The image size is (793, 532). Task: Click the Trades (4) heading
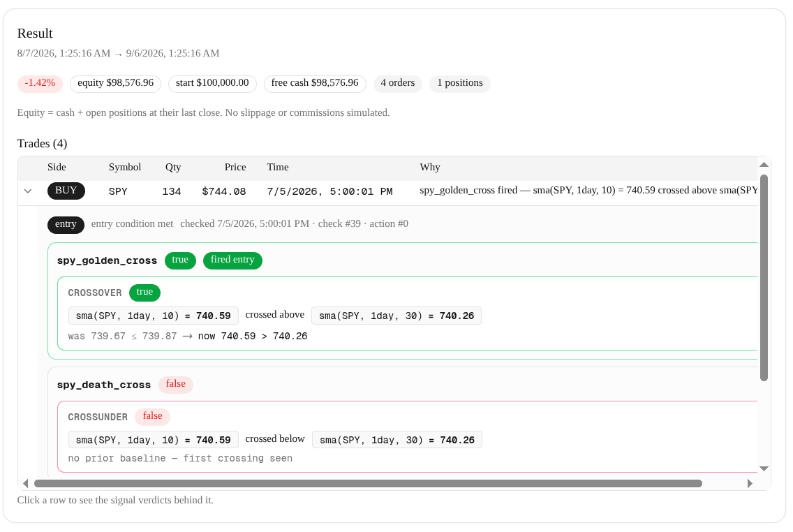click(x=42, y=144)
